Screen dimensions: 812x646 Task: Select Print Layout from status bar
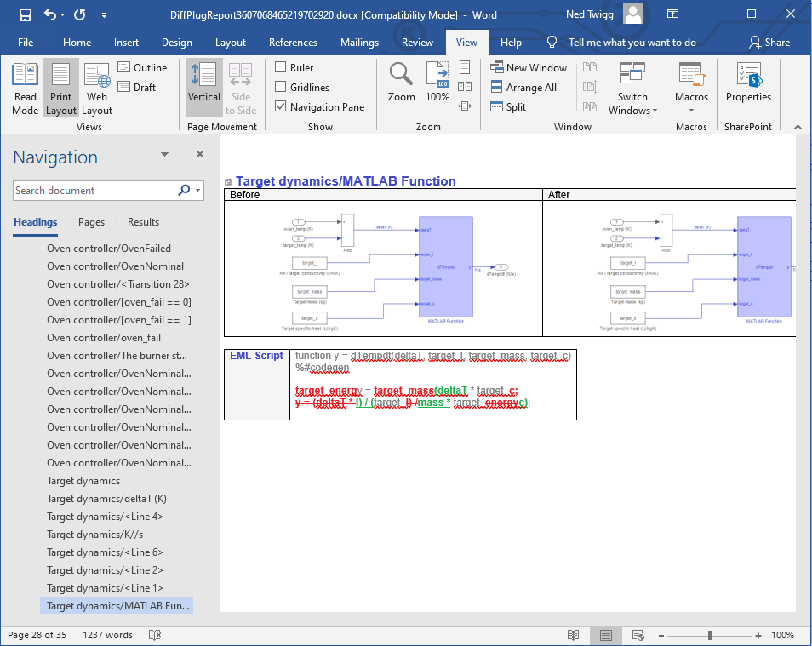point(606,635)
